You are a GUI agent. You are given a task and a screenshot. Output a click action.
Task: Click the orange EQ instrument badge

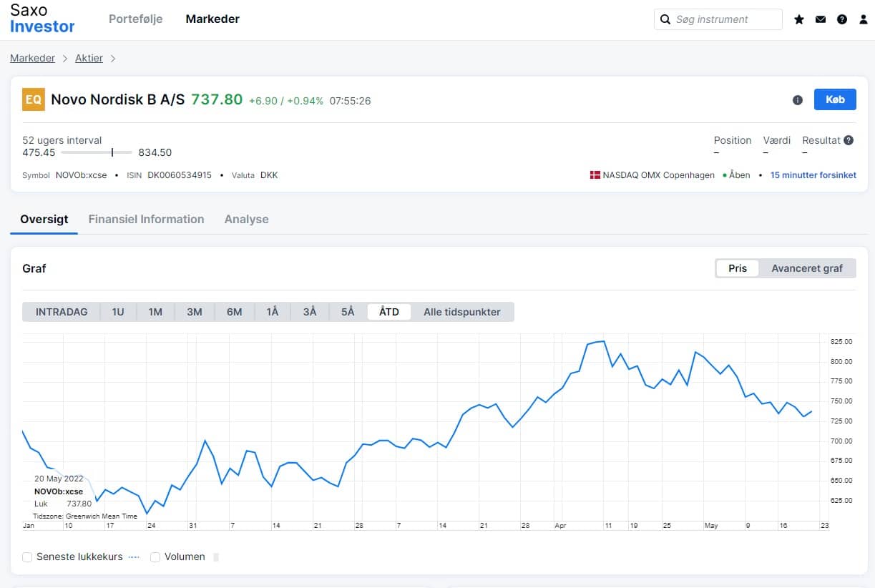(34, 99)
